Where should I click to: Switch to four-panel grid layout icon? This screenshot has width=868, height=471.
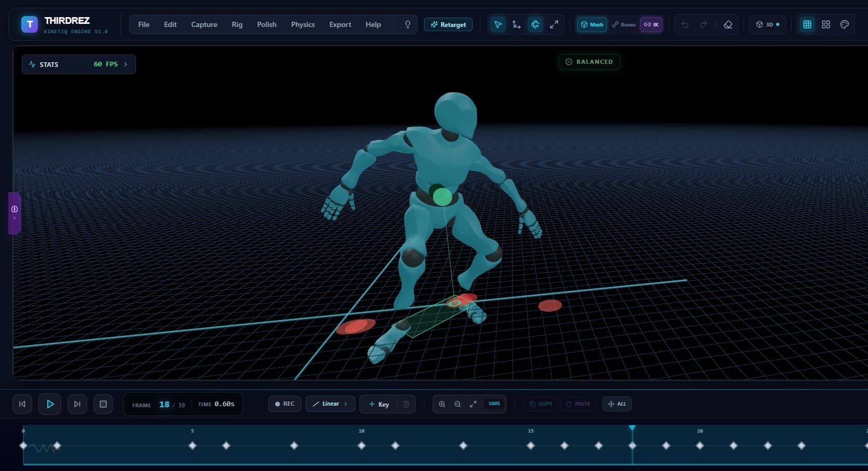coord(825,24)
